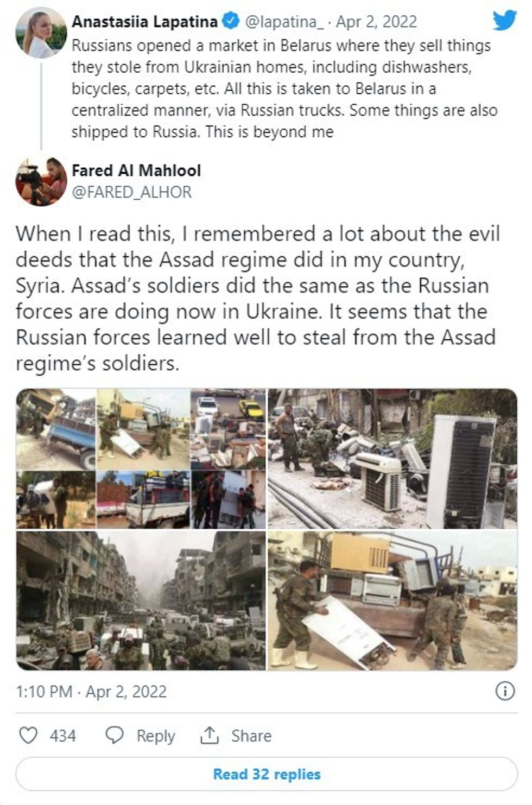Click the Read 32 replies button

point(267,774)
